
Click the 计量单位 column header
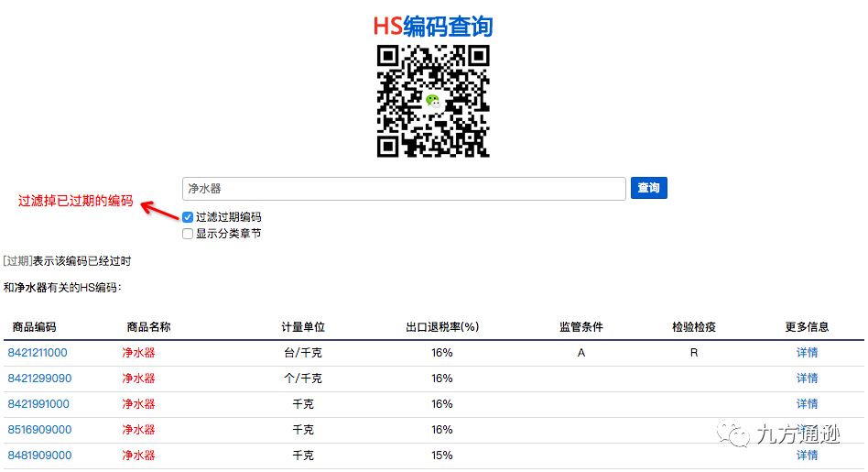[x=303, y=327]
